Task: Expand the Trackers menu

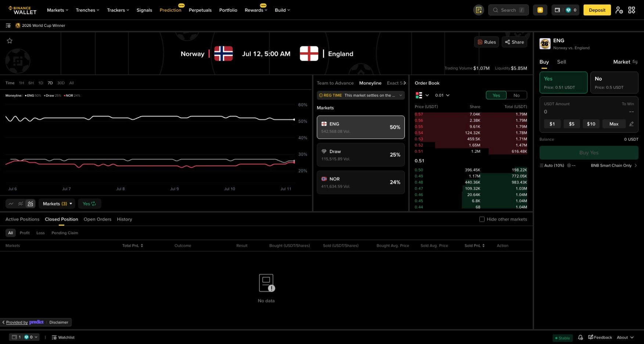Action: [x=118, y=10]
